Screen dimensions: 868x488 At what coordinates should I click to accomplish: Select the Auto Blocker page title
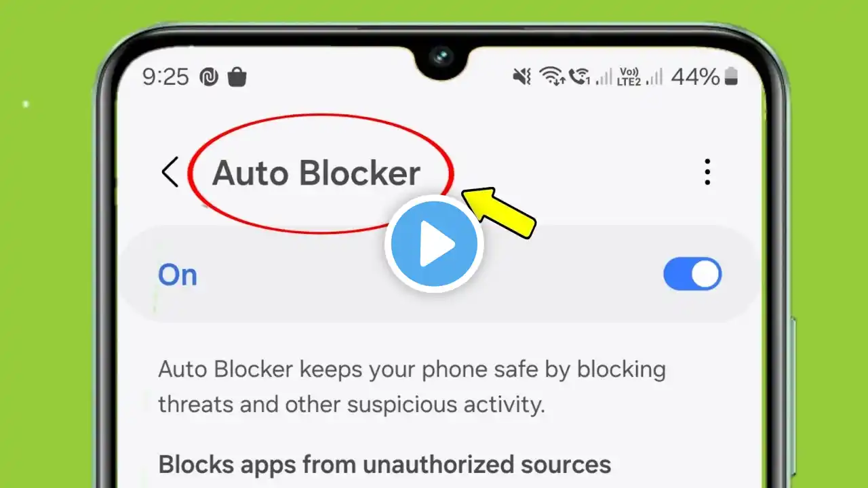(x=316, y=174)
